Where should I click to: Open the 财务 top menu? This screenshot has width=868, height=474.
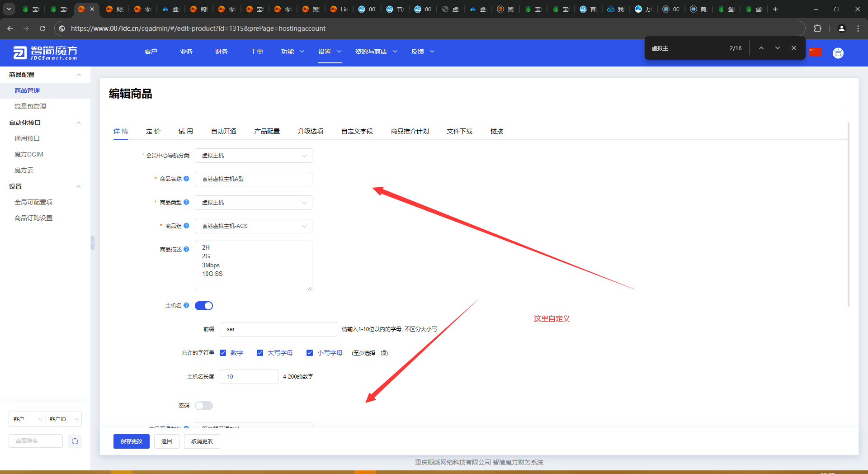point(222,52)
